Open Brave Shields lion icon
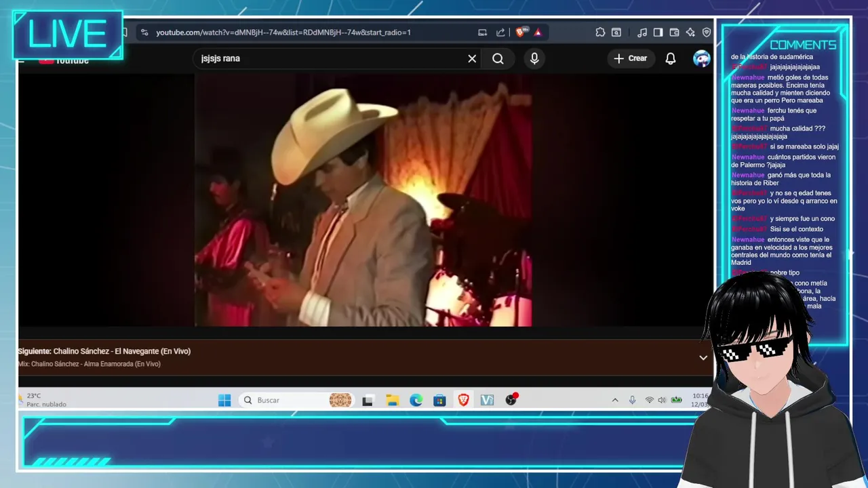Image resolution: width=868 pixels, height=488 pixels. point(521,33)
